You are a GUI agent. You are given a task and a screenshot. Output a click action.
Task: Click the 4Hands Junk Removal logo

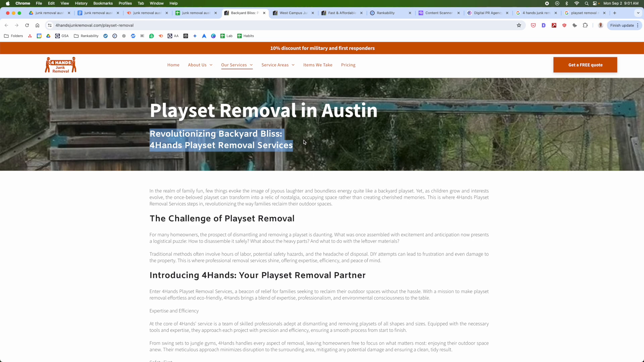point(61,65)
